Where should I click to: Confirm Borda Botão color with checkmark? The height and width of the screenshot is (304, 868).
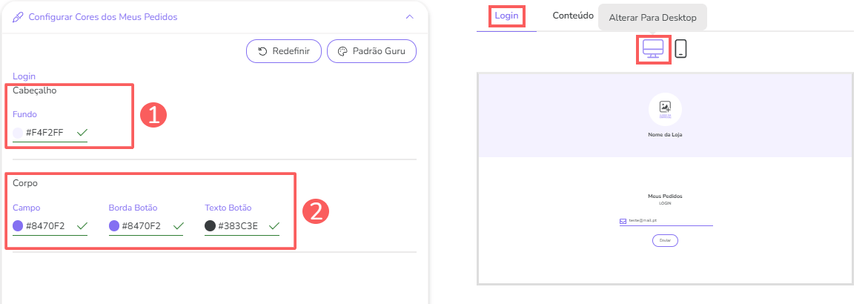[x=177, y=225]
